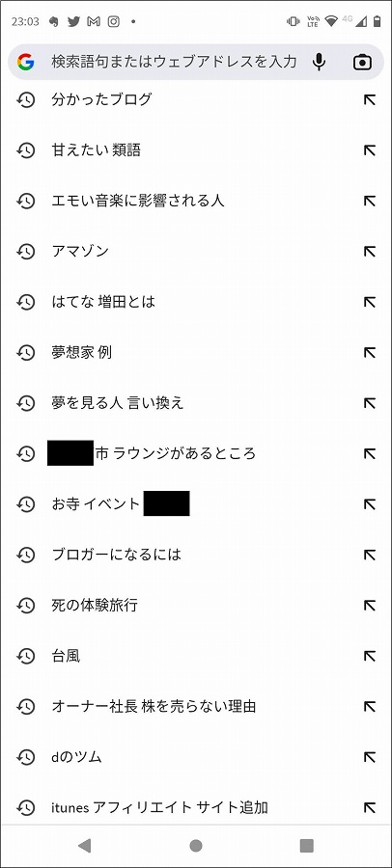Tap the Android home circle button
392x868 pixels.
pos(196,845)
